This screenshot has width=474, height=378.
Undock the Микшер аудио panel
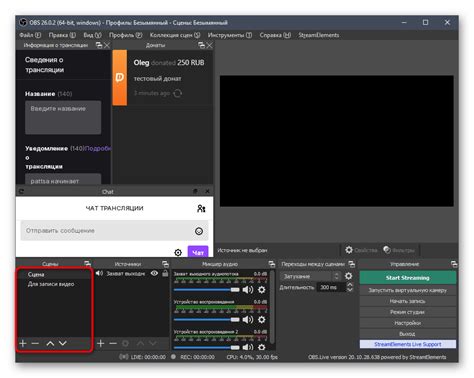tap(272, 264)
